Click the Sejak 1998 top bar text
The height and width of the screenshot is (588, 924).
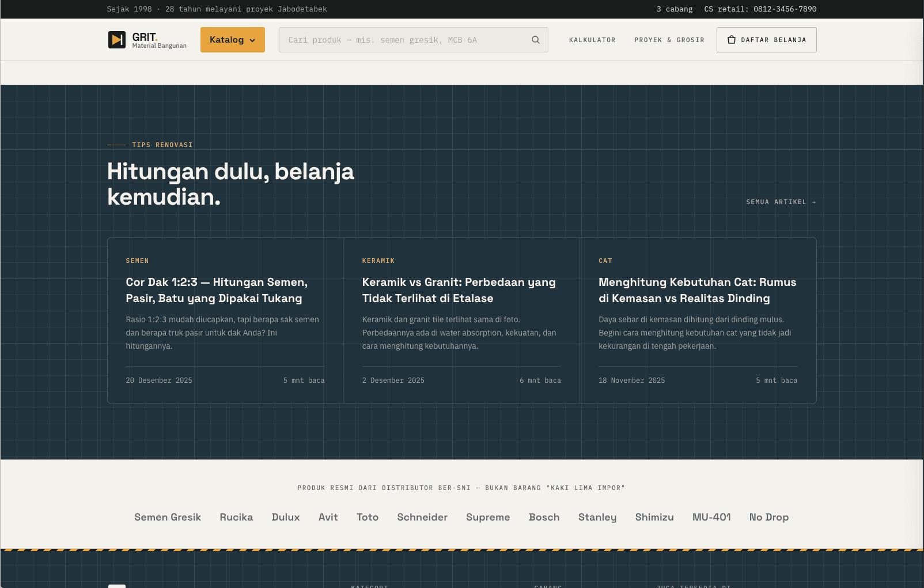tap(217, 9)
